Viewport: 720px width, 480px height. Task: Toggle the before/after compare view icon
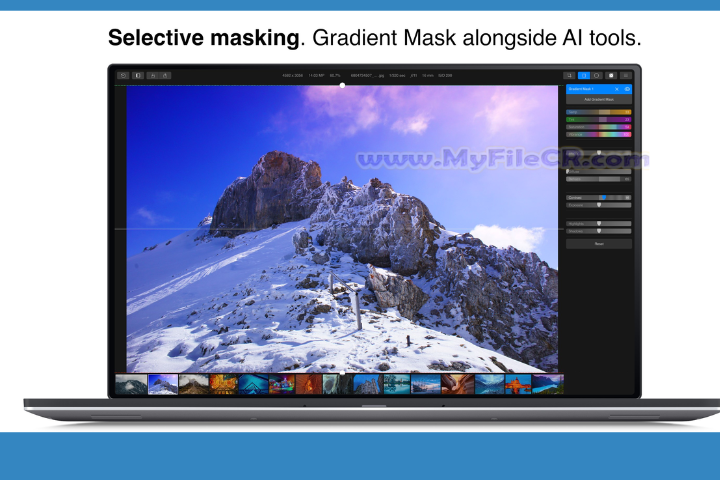point(138,75)
